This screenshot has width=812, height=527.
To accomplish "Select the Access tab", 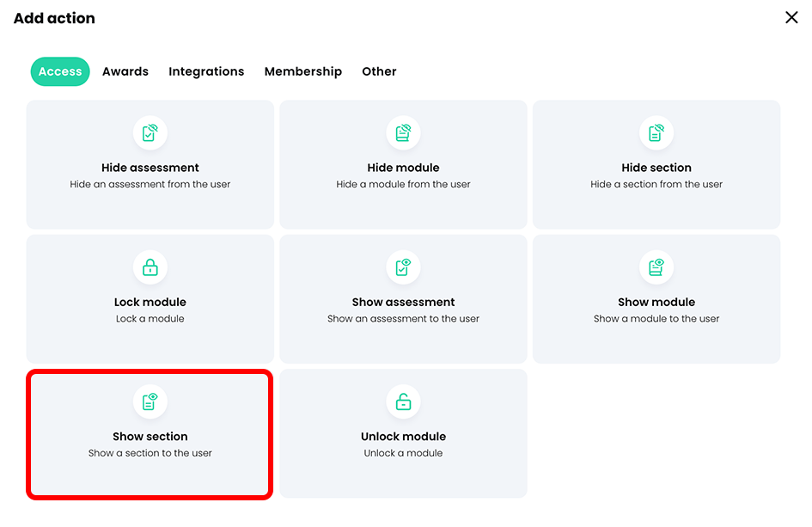I will 59,71.
